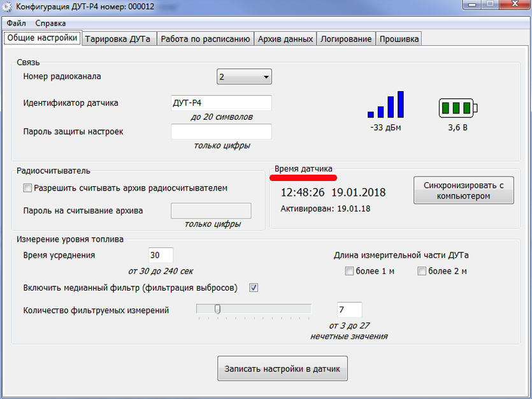Check the "более 2 м" length option
The height and width of the screenshot is (399, 532).
(x=422, y=271)
